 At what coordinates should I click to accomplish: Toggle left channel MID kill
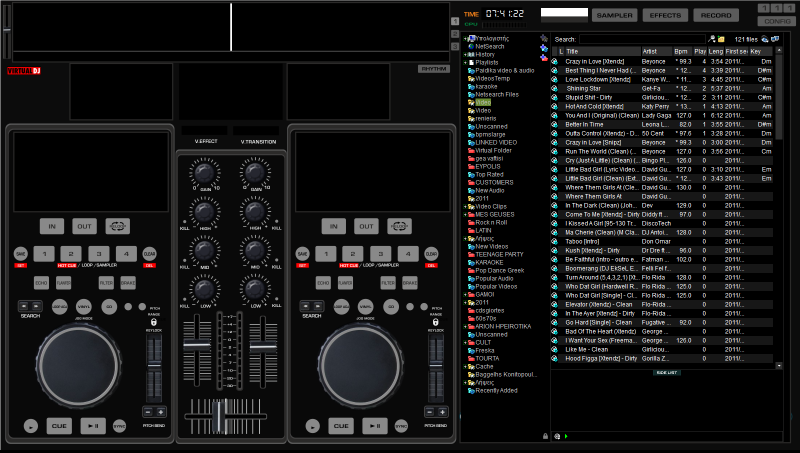pyautogui.click(x=185, y=261)
